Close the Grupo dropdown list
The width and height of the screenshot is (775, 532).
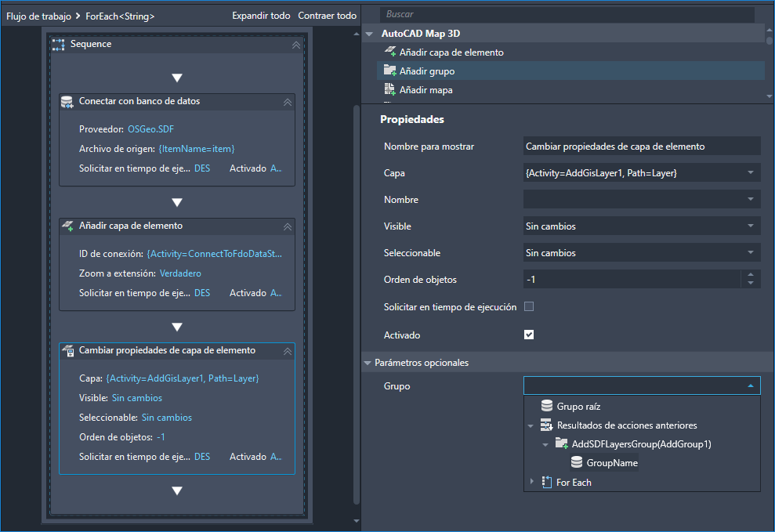(x=750, y=385)
